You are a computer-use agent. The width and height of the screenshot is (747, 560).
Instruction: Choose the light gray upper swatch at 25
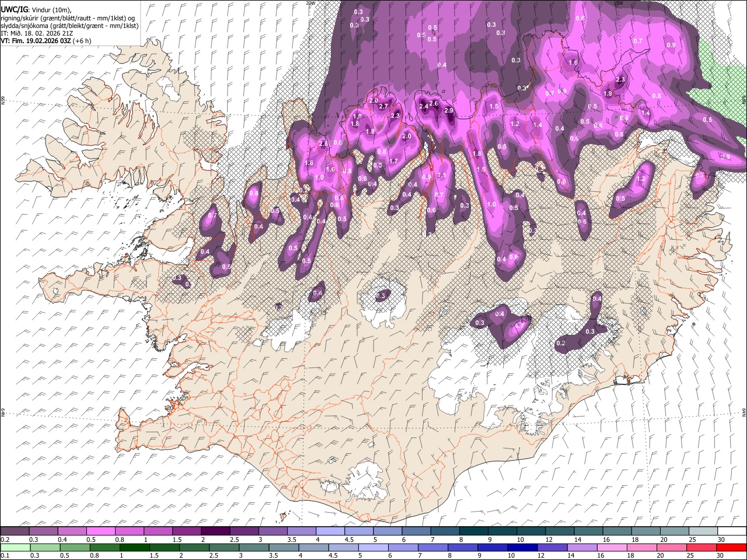[x=702, y=531]
